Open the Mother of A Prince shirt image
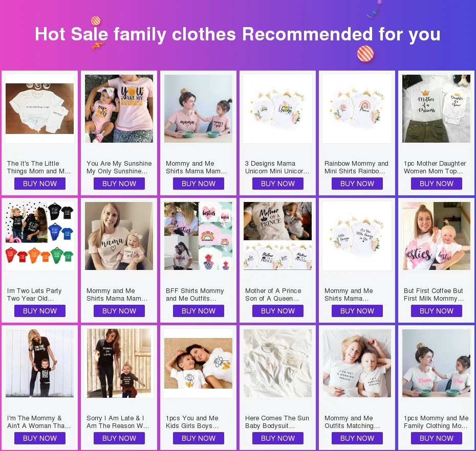This screenshot has width=476, height=451. coord(278,236)
